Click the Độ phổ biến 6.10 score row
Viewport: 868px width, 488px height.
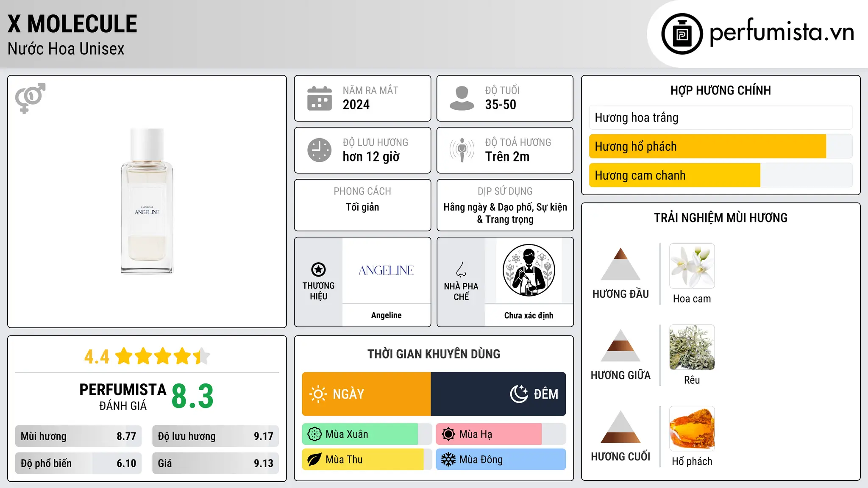pos(78,463)
